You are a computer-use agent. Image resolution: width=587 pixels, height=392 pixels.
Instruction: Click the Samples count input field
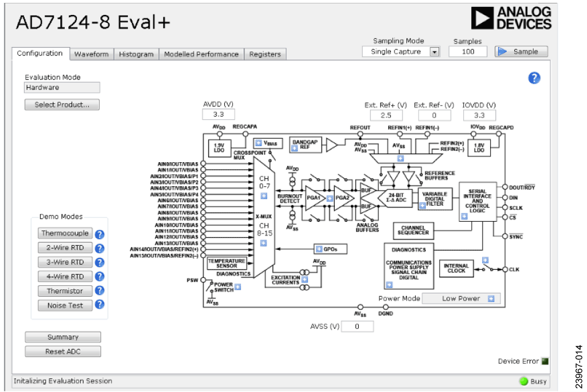[468, 52]
